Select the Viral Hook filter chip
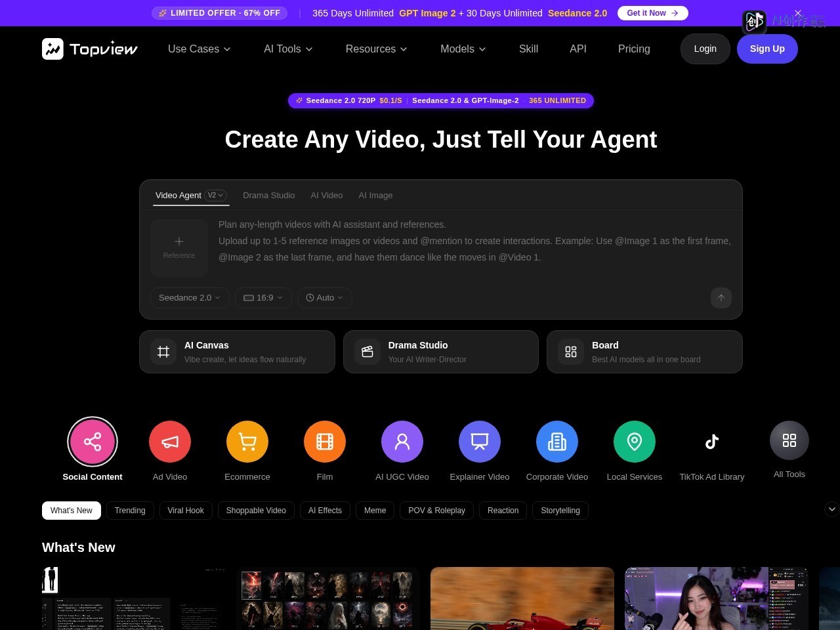The image size is (840, 630). 186,511
